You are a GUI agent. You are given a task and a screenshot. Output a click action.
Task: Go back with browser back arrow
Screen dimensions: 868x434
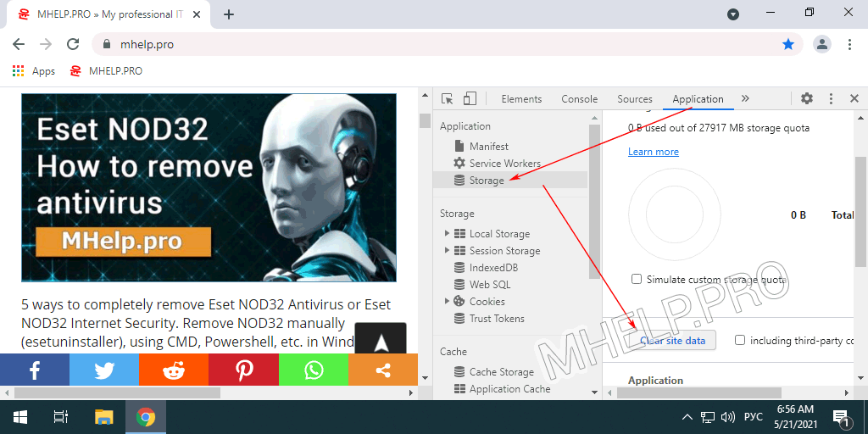(x=19, y=44)
